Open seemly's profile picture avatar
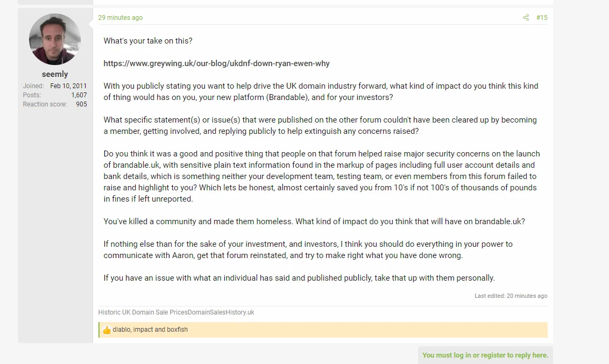This screenshot has width=609, height=364. point(55,39)
